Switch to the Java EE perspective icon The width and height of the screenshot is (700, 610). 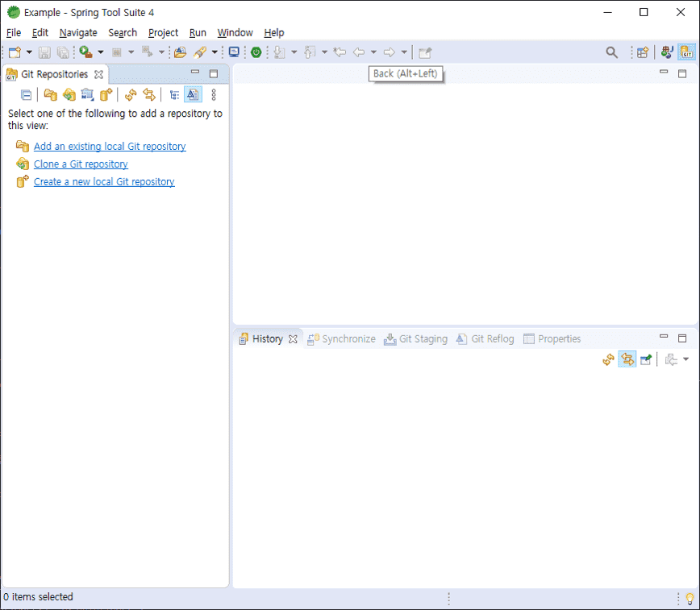[x=668, y=52]
